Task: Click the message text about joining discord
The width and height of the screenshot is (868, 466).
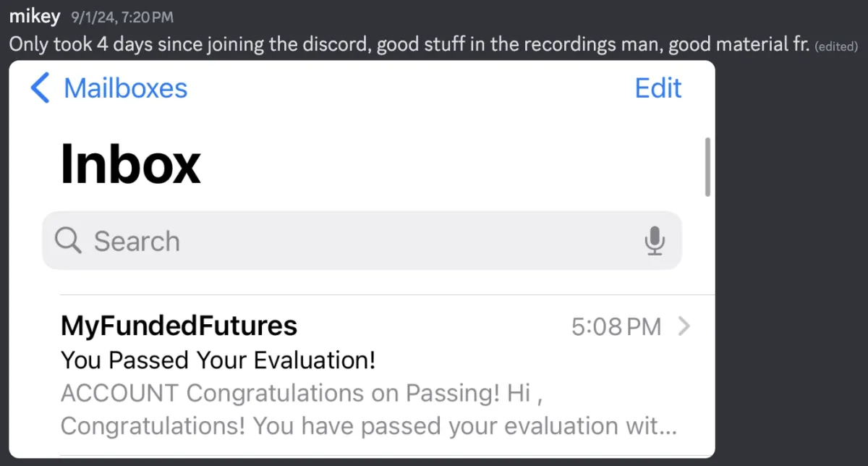Action: point(409,45)
